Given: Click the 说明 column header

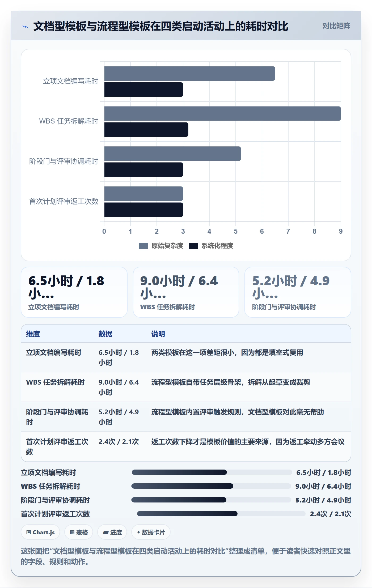Looking at the screenshot, I should tap(158, 334).
